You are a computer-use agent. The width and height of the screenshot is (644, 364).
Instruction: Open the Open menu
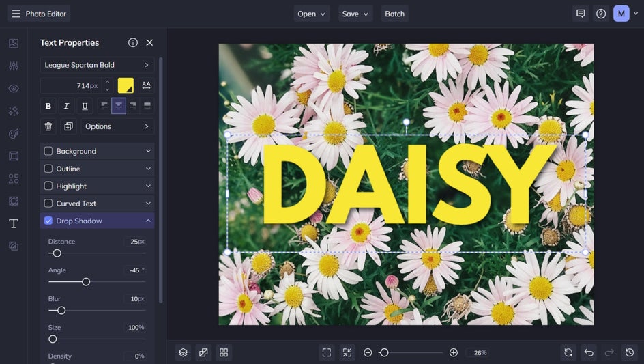point(312,14)
